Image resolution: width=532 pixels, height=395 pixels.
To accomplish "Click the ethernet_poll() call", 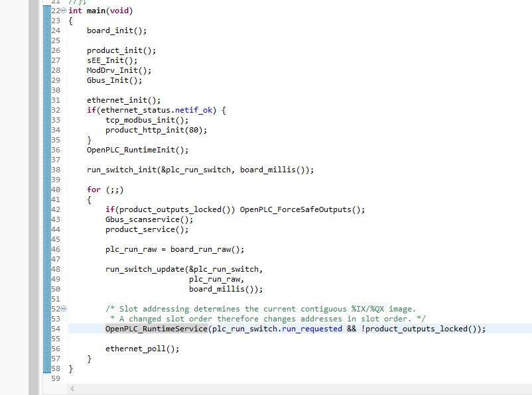I will [142, 349].
